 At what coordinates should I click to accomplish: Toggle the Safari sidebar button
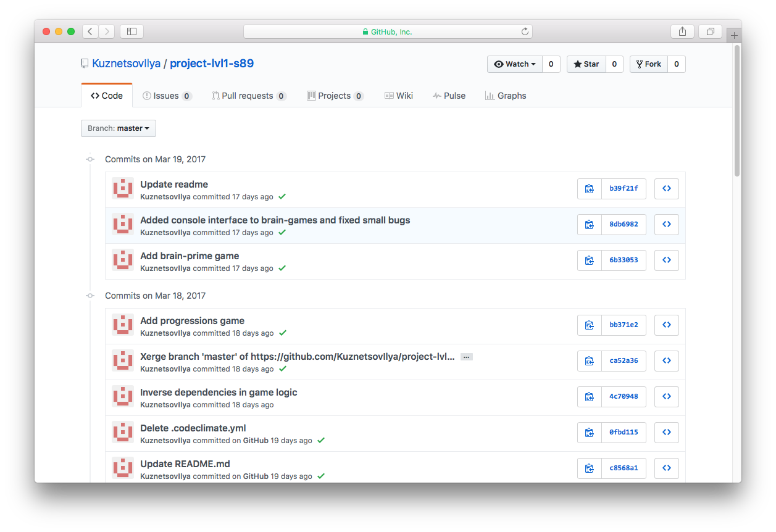tap(131, 31)
